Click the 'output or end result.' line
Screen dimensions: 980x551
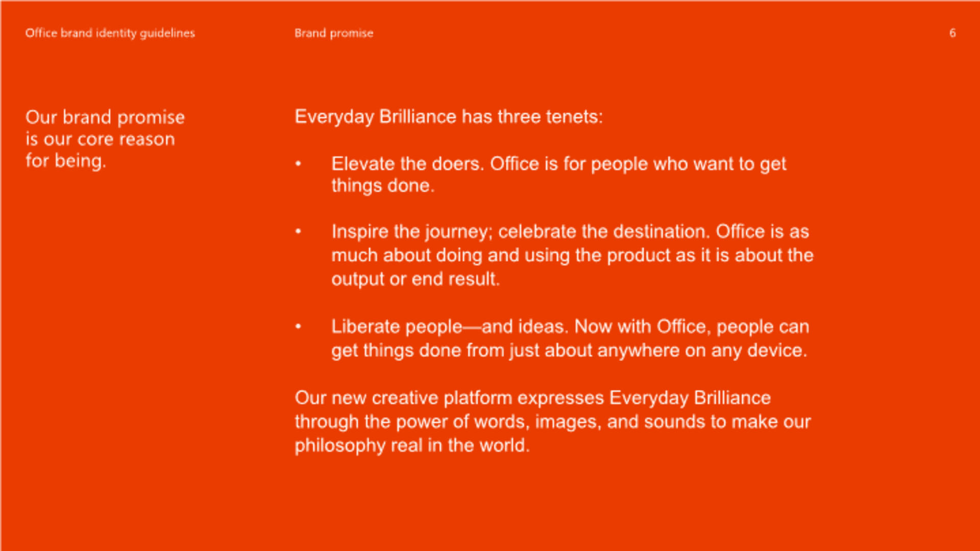[x=415, y=279]
